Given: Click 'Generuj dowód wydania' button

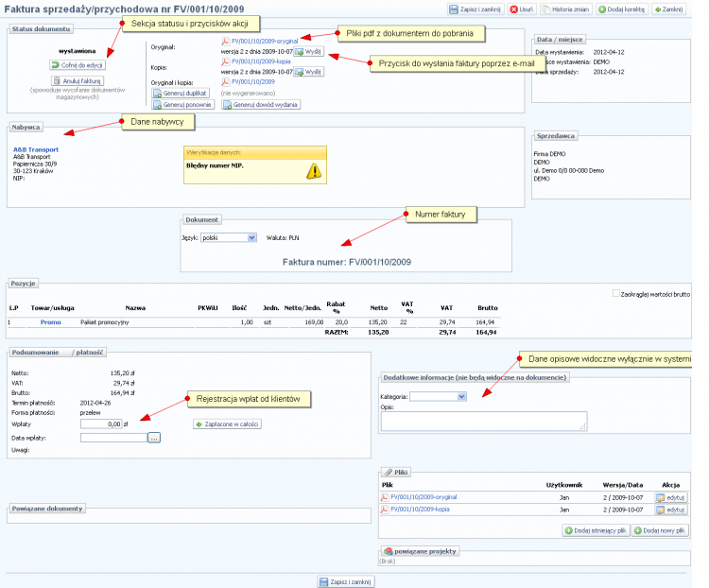Looking at the screenshot, I should 261,105.
